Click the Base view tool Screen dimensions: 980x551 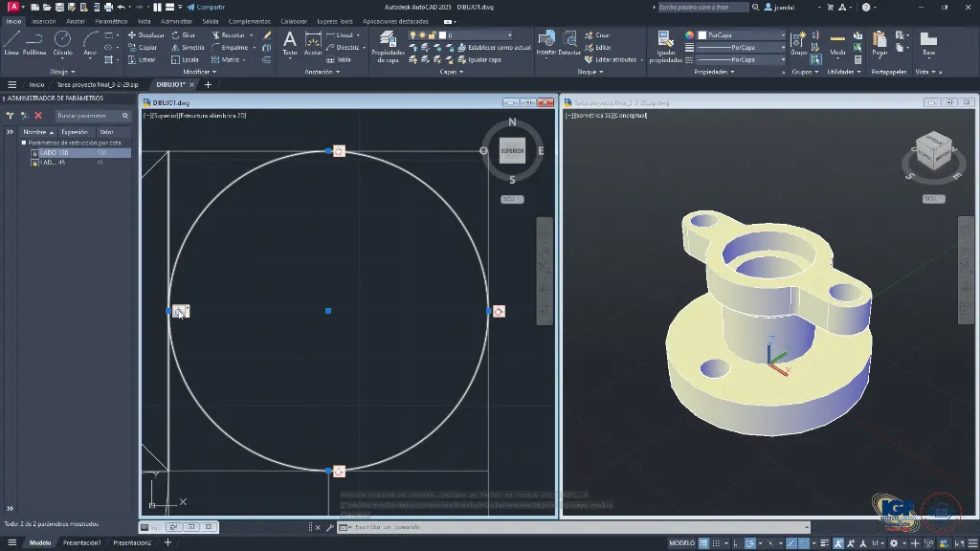[x=928, y=43]
